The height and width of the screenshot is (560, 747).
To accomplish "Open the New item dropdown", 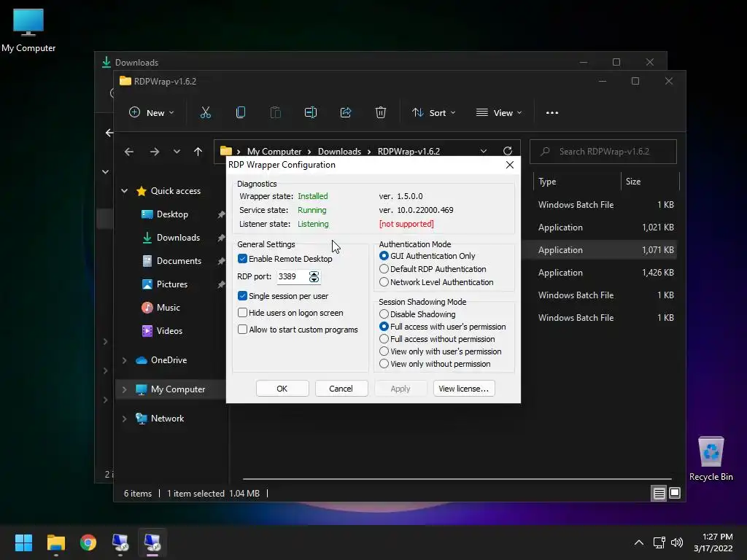I will [x=152, y=113].
